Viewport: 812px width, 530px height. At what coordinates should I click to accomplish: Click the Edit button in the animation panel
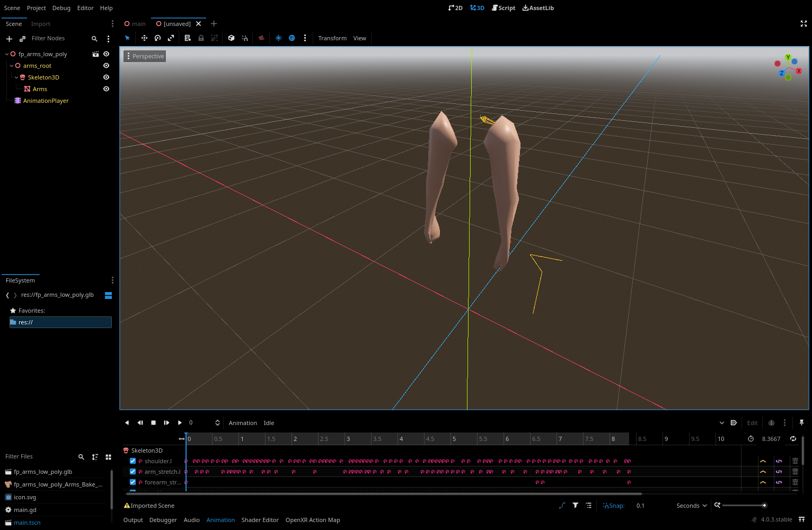(752, 422)
